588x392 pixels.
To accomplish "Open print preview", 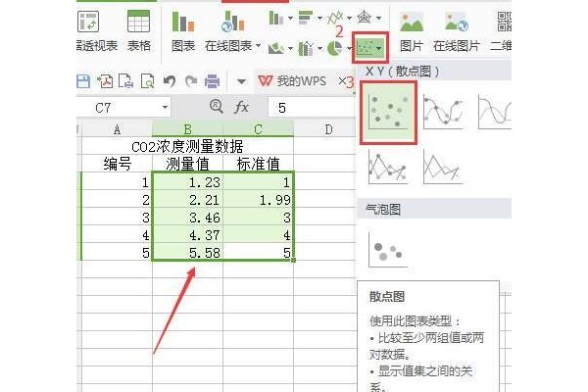I will coord(147,81).
